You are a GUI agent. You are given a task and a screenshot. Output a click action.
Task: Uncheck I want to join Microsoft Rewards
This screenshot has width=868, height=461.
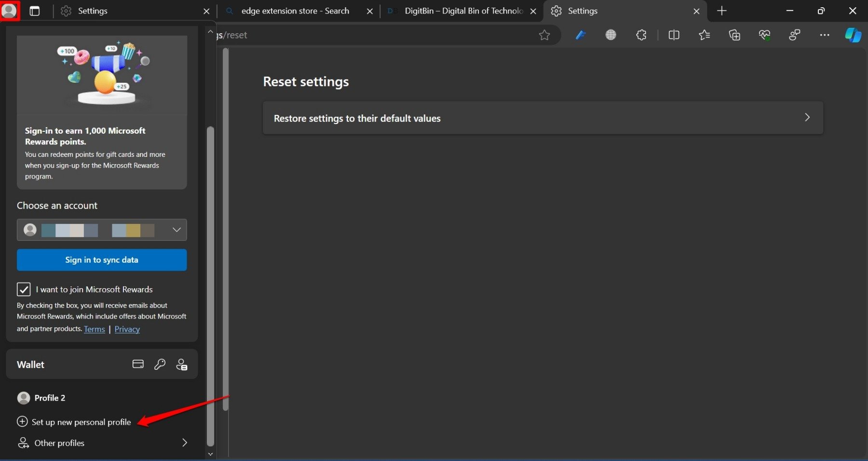[24, 289]
